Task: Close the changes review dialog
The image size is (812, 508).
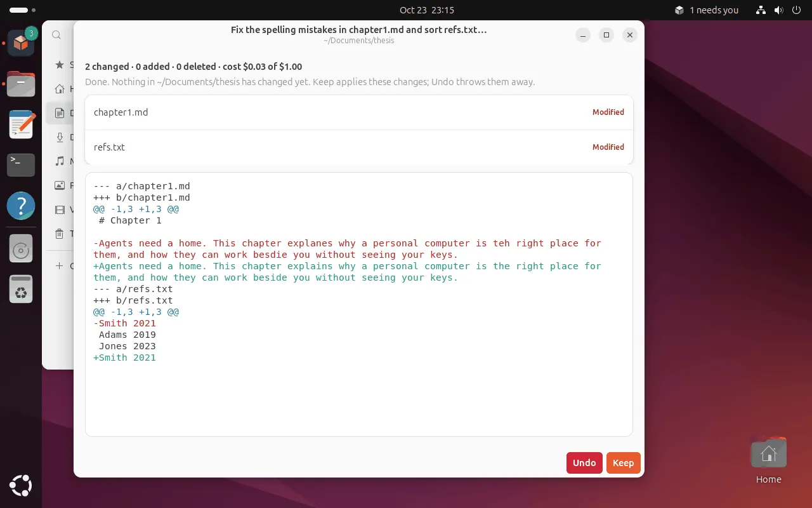Action: [629, 35]
